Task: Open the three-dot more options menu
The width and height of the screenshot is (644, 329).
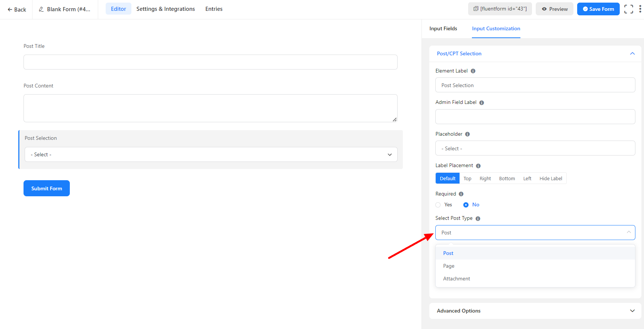Action: tap(640, 9)
